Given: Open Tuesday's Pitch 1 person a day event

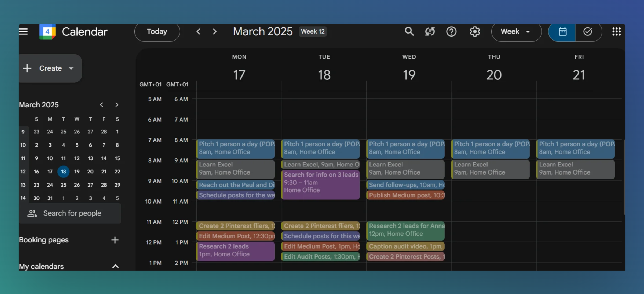Looking at the screenshot, I should (x=320, y=148).
